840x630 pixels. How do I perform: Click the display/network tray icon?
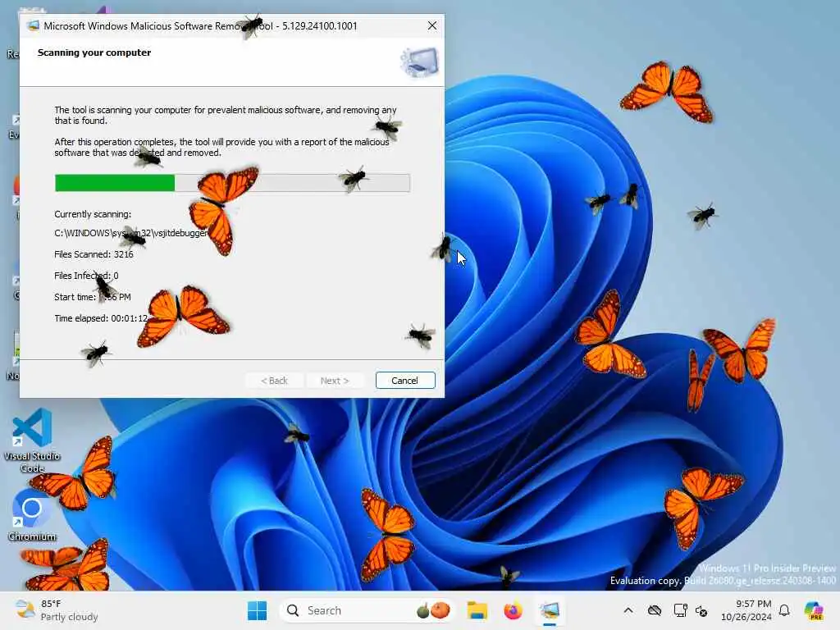click(680, 610)
